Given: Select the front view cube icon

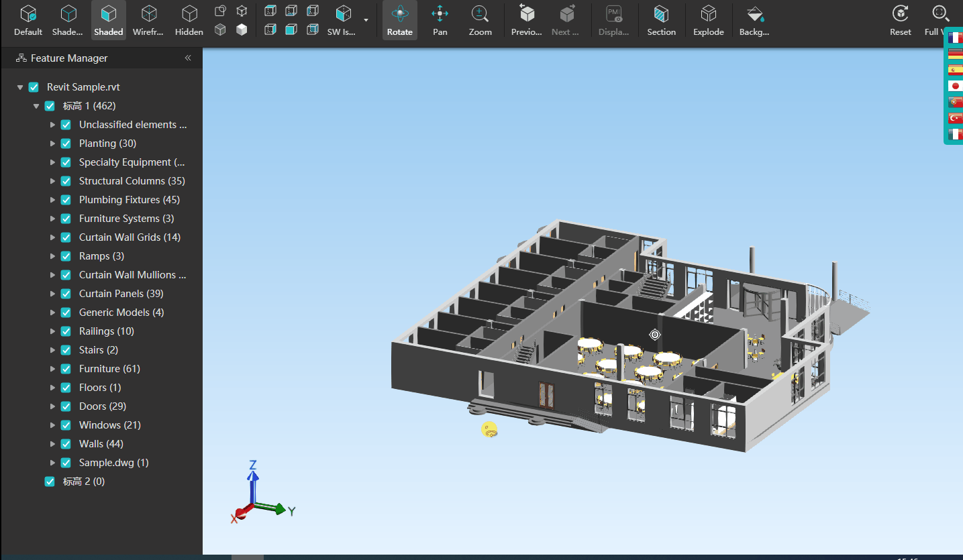Looking at the screenshot, I should click(x=291, y=30).
